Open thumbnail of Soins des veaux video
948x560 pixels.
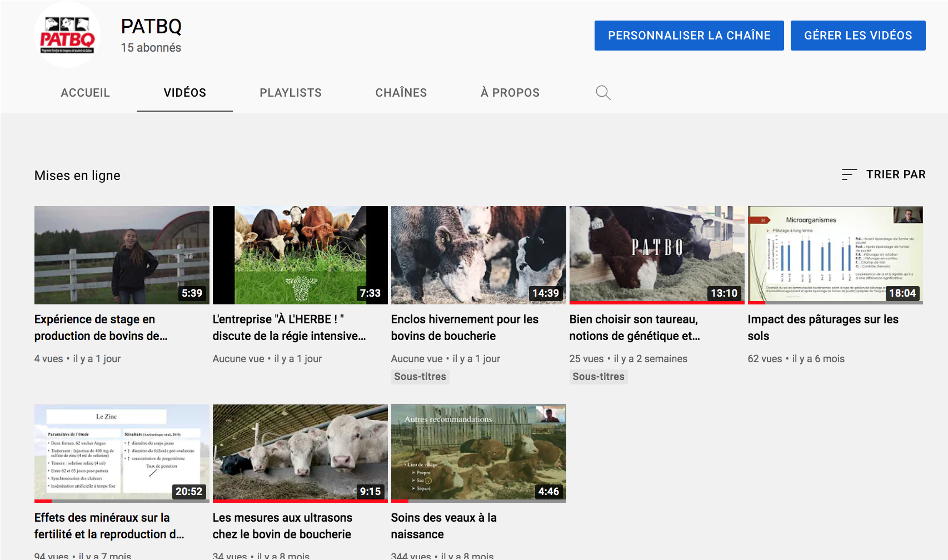click(478, 453)
